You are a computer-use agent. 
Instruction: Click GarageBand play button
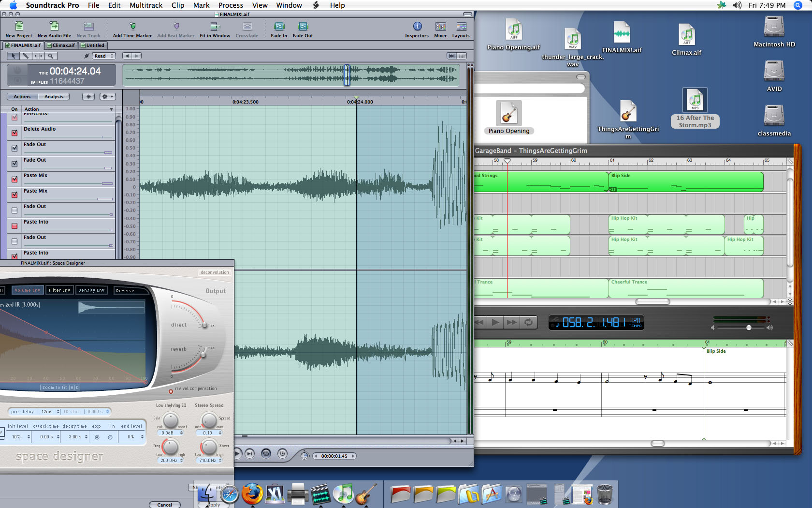point(495,322)
